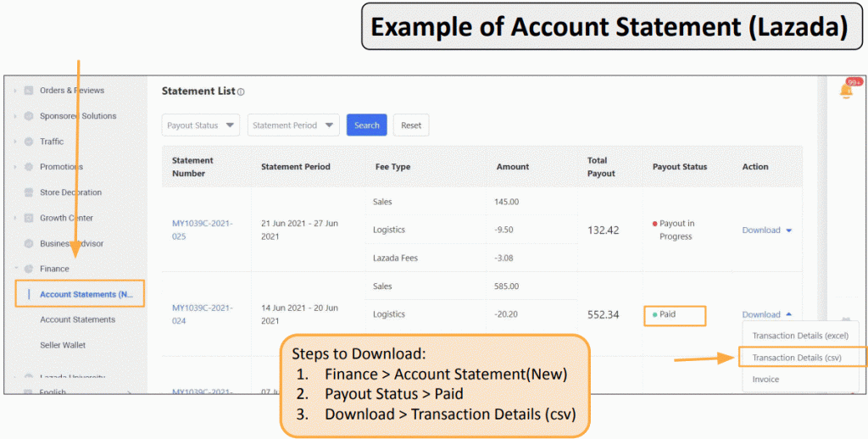Open statement link MY1039C-2021-025
868x439 pixels.
click(x=203, y=230)
